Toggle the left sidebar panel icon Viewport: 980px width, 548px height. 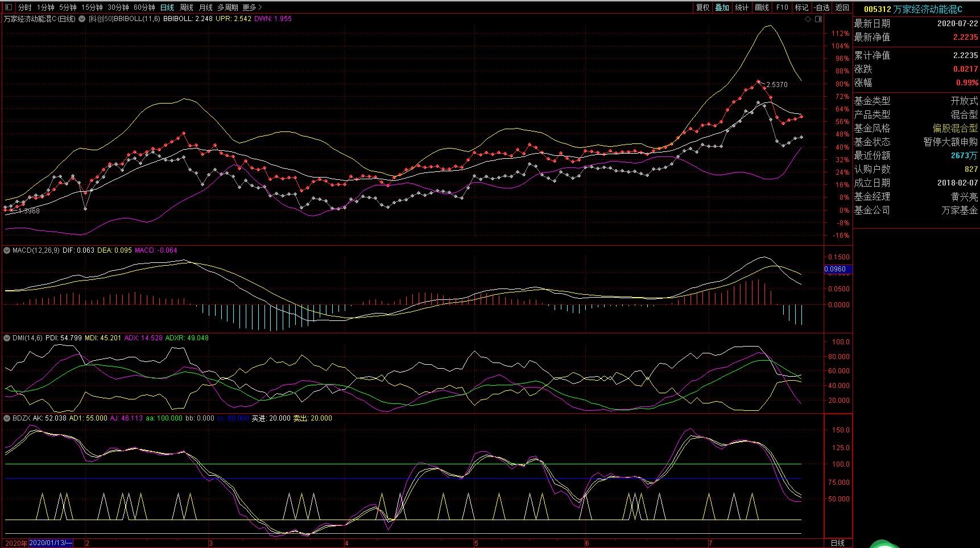tap(7, 7)
